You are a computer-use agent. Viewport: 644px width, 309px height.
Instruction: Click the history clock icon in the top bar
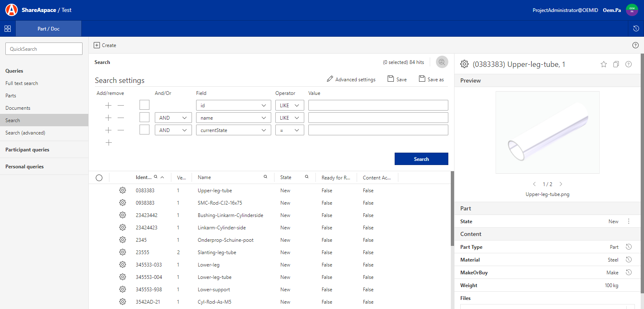point(636,28)
